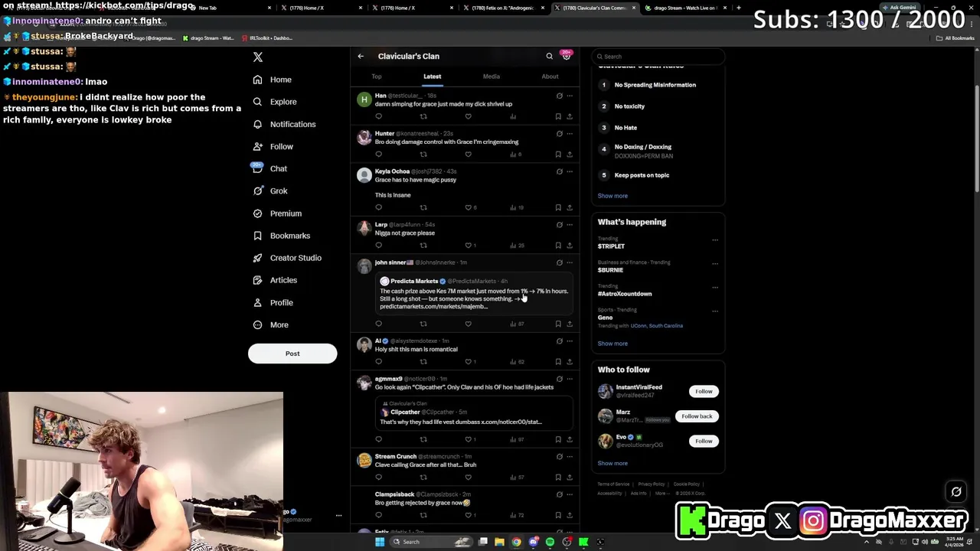Open new browser tab
This screenshot has width=980, height=551.
[738, 8]
